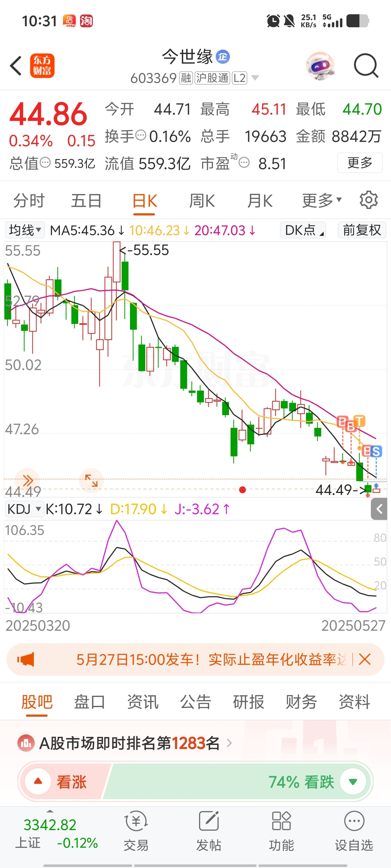Tap the 44.86 current price text
391x868 pixels.
(49, 114)
